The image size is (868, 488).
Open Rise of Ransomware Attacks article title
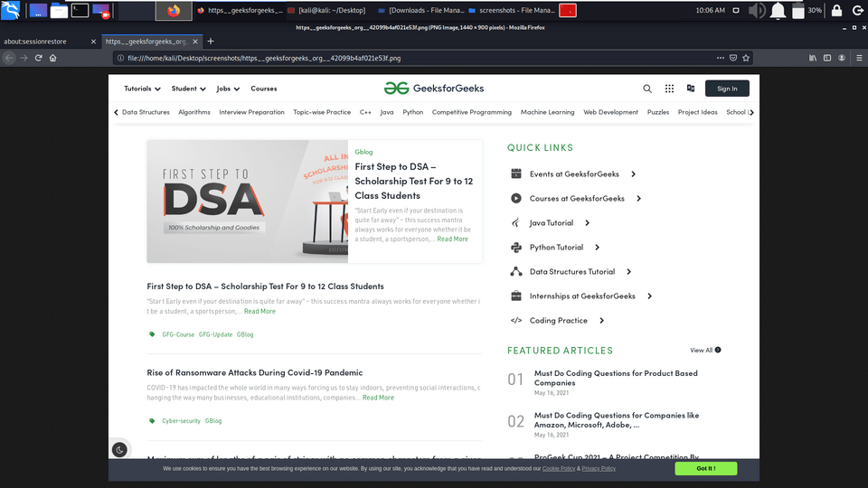click(255, 372)
